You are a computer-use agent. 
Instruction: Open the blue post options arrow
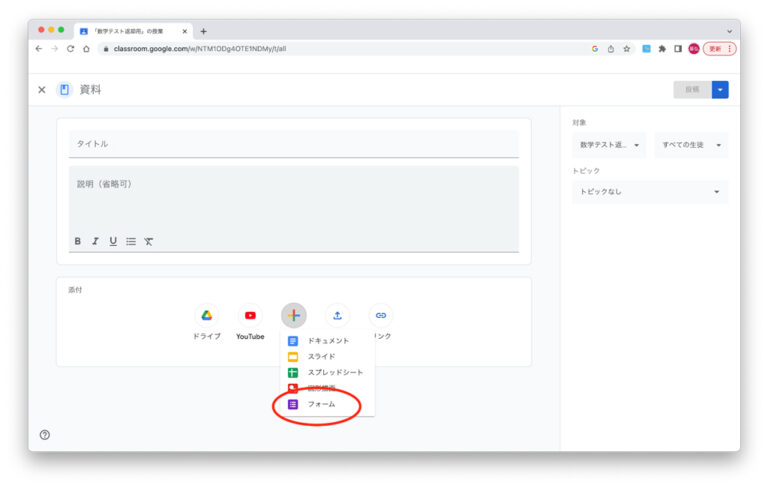(x=720, y=90)
